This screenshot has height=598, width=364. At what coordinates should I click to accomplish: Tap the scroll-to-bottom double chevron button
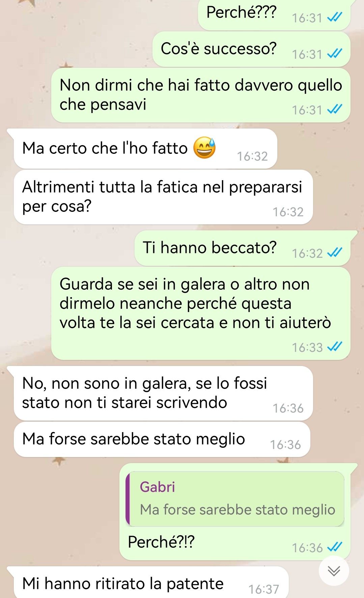pyautogui.click(x=334, y=571)
